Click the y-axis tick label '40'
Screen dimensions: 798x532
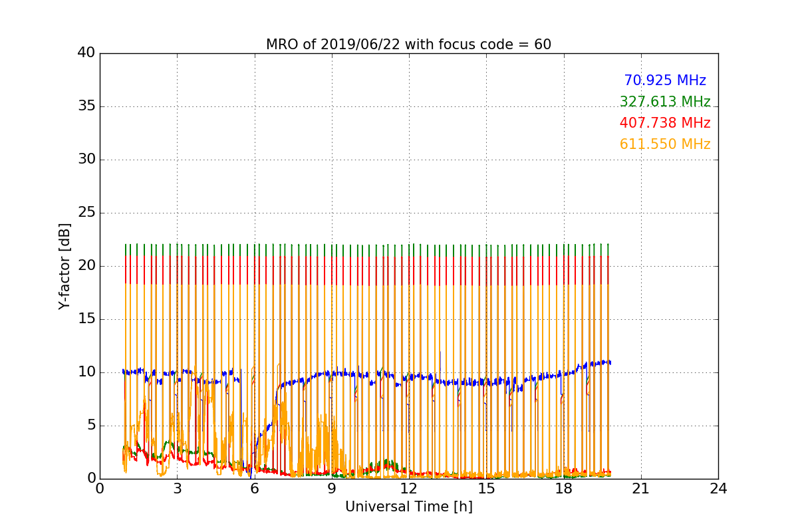pos(85,53)
